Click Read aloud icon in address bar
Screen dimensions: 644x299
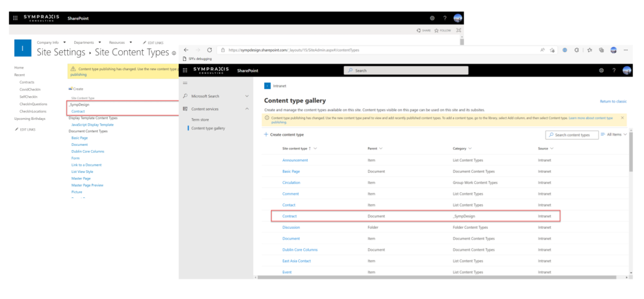point(542,50)
